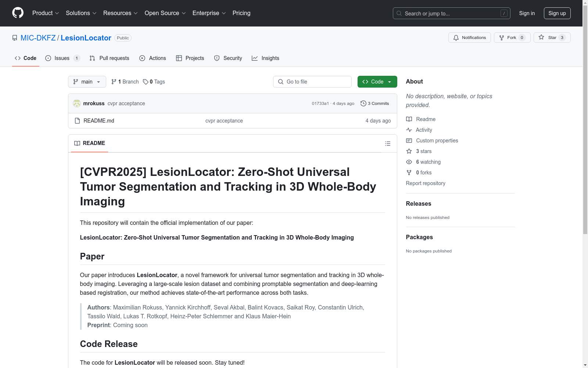Focus the Search or jump to field

(x=451, y=13)
